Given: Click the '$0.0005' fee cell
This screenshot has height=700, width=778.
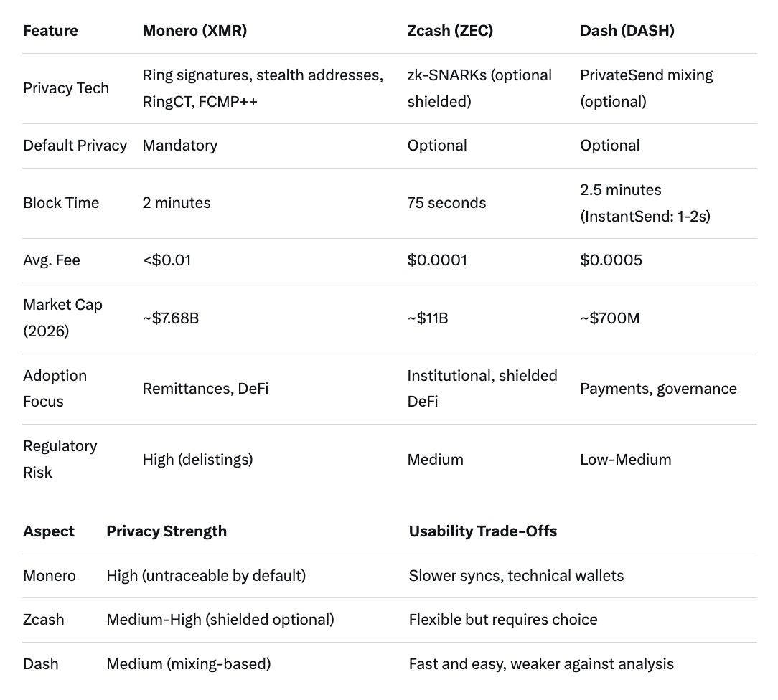Looking at the screenshot, I should pyautogui.click(x=611, y=260).
